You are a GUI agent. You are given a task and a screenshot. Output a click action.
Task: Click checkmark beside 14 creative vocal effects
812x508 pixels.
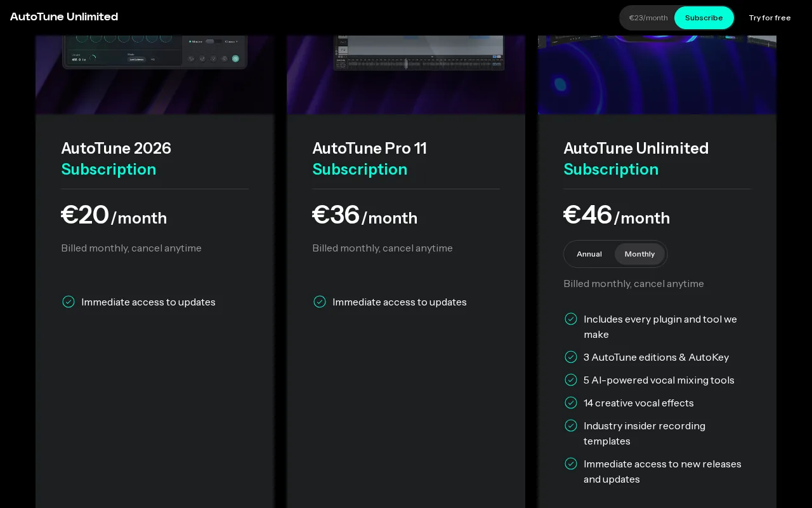click(571, 403)
